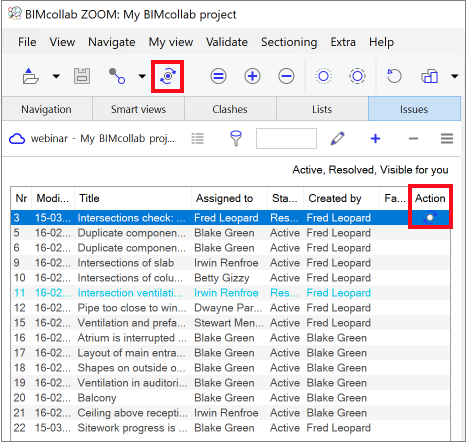Open the hamburger options menu icon
The height and width of the screenshot is (443, 466).
click(x=447, y=138)
